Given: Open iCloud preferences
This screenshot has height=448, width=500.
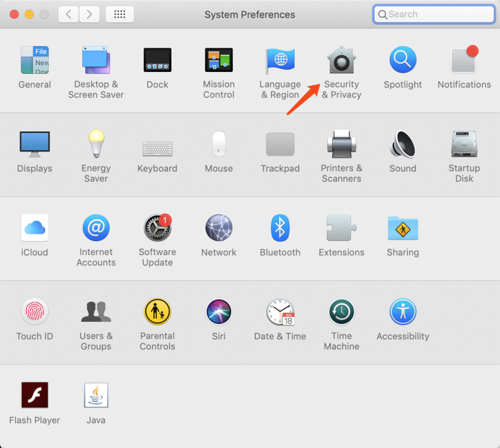Looking at the screenshot, I should pos(35,229).
